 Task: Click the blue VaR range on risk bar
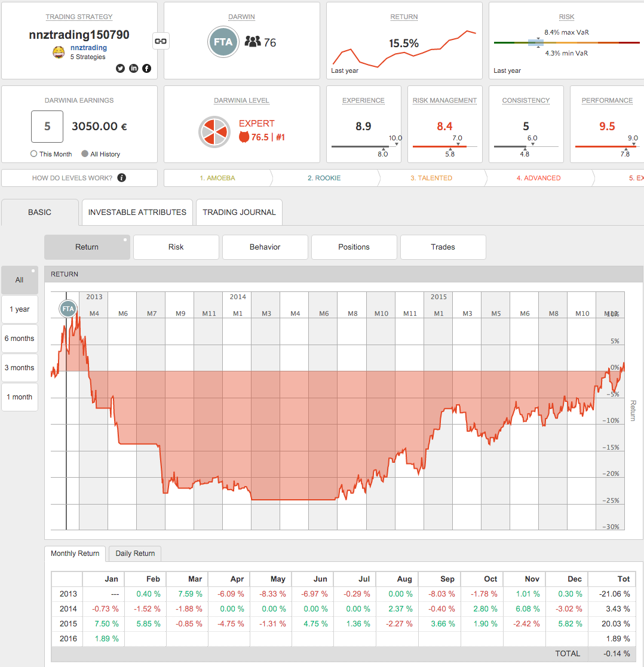[x=536, y=42]
